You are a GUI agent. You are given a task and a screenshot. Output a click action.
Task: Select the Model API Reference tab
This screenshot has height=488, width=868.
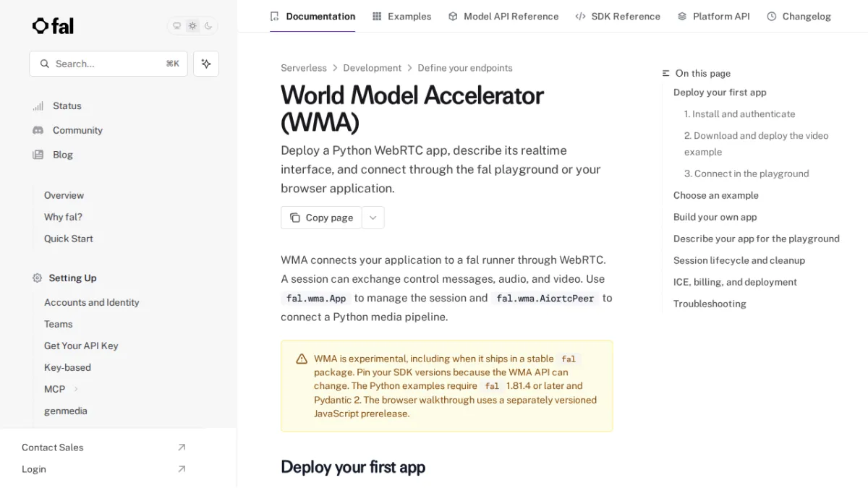[503, 16]
